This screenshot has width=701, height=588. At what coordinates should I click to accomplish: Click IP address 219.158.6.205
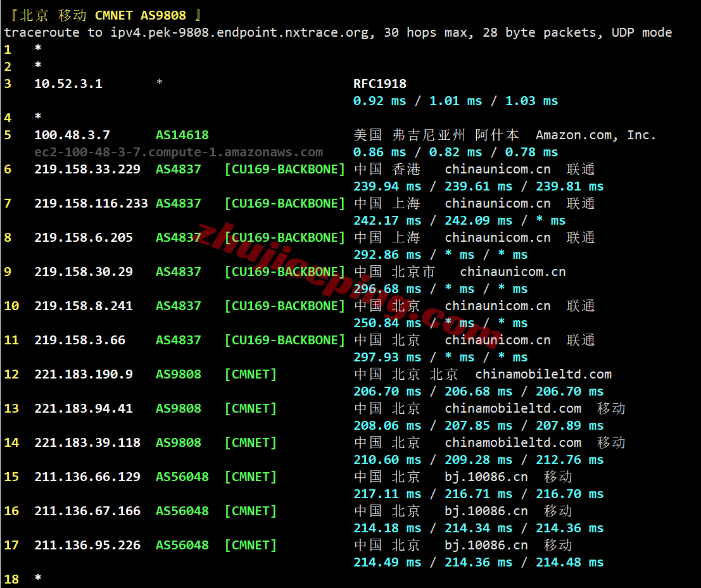click(x=84, y=238)
